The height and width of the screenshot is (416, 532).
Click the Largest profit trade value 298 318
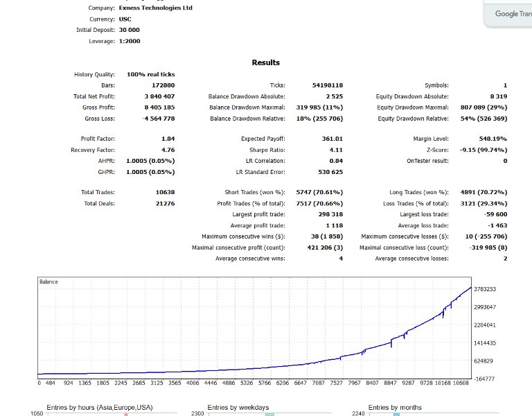click(x=330, y=214)
